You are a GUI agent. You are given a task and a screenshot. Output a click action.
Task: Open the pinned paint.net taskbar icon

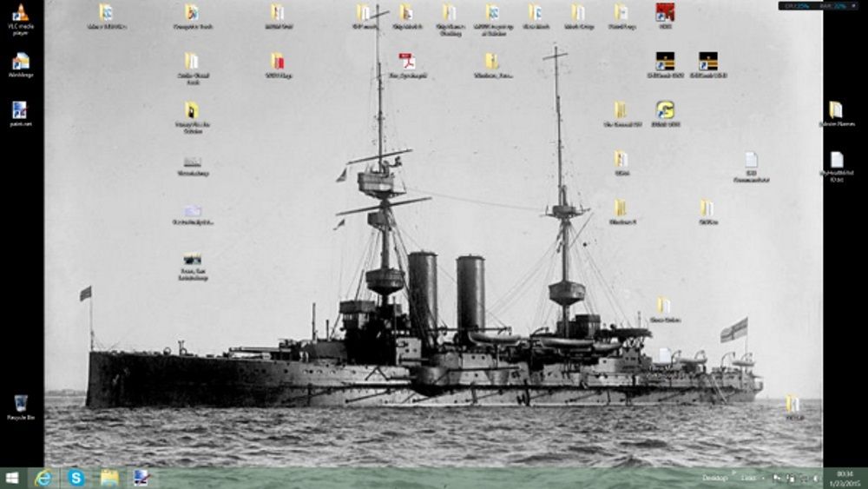(x=141, y=478)
